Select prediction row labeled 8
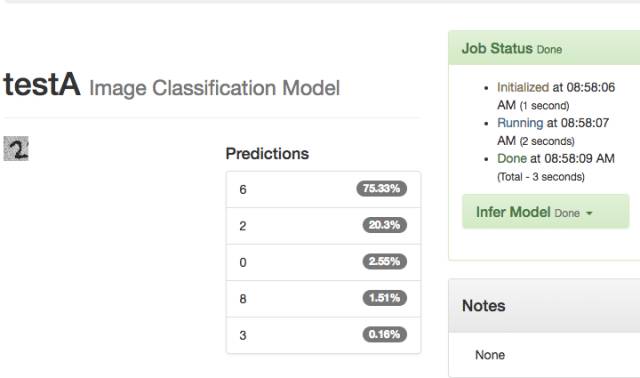This screenshot has width=640, height=378. coord(323,299)
